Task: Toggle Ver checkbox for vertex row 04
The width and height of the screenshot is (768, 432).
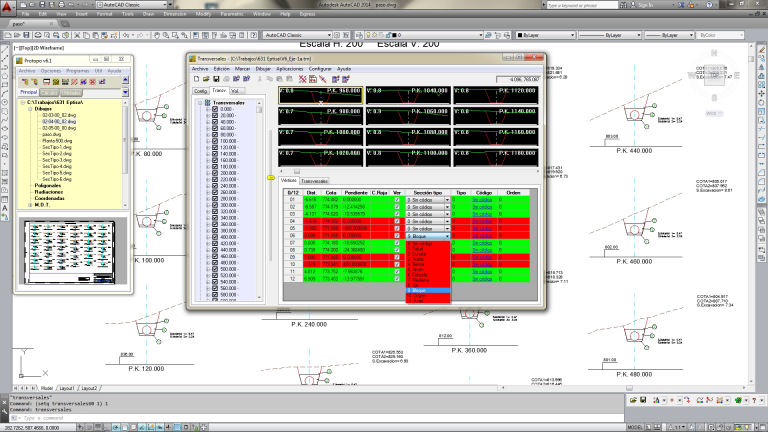Action: point(397,221)
